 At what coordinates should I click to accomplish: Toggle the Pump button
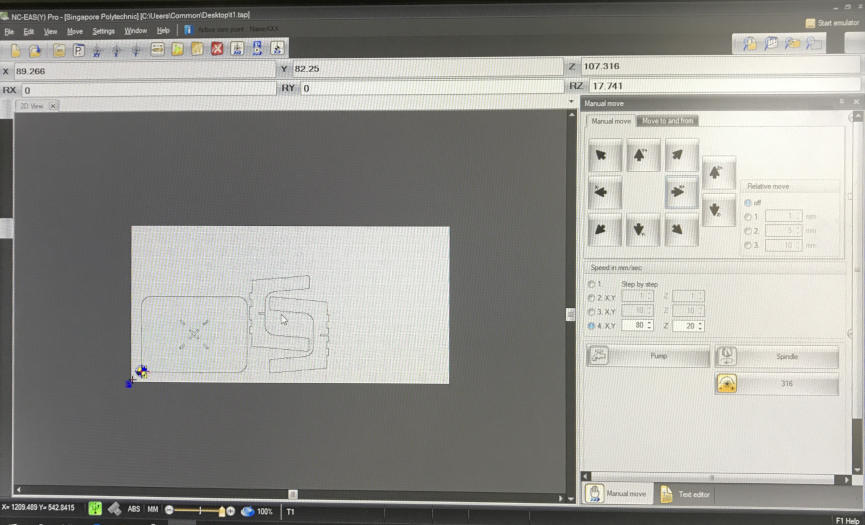point(648,356)
